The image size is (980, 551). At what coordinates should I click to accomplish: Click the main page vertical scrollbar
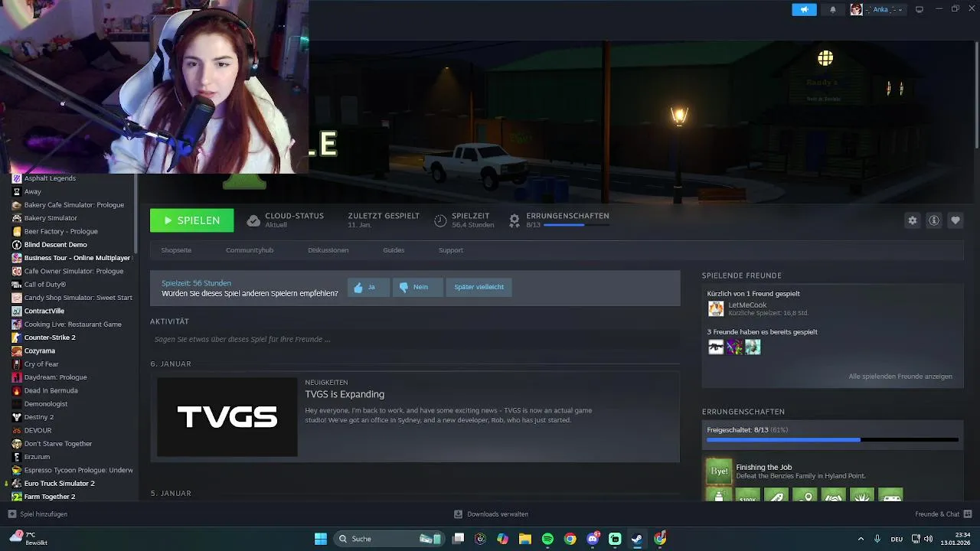coord(976,96)
